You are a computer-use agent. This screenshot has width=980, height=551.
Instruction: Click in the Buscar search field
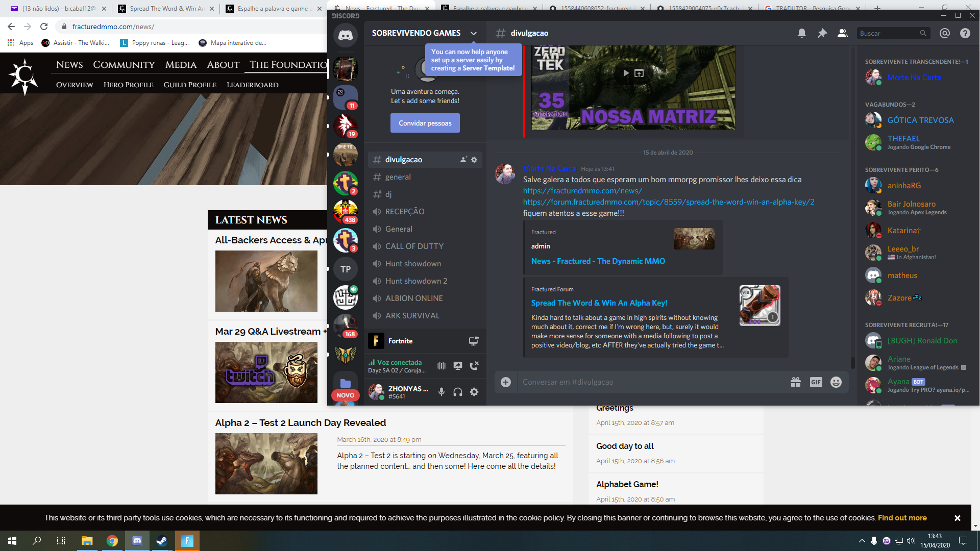coord(893,33)
